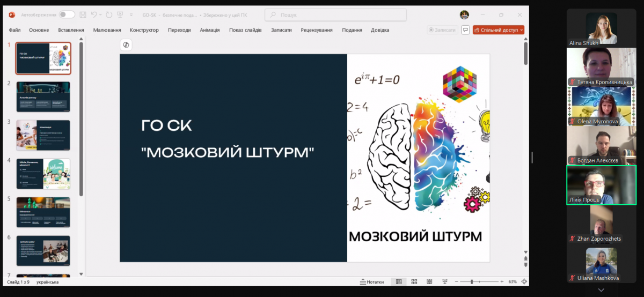Click the Записати button
Viewport: 644px width, 297px height.
[x=443, y=30]
